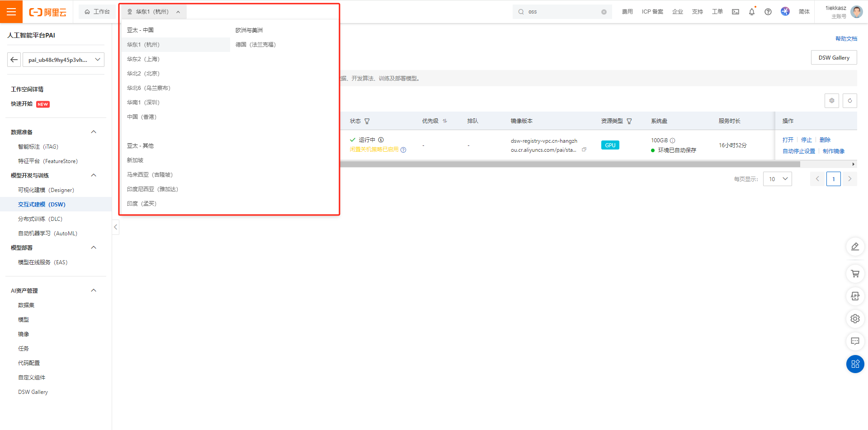
Task: Open the 工作台 workbench button
Action: click(x=97, y=12)
